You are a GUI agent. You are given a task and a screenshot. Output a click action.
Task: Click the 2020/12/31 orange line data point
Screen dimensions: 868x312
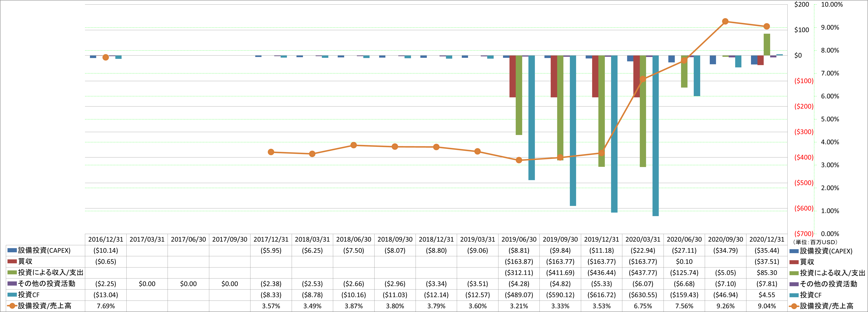click(x=767, y=26)
